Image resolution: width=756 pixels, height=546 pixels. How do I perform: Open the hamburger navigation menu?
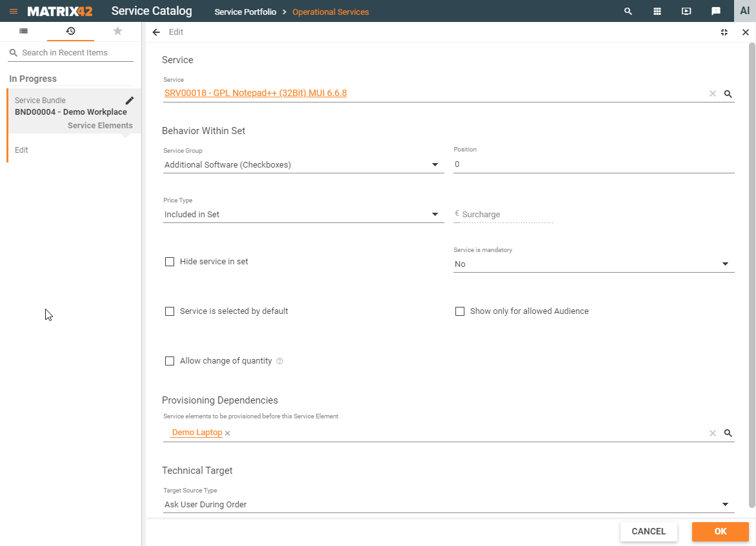[14, 12]
